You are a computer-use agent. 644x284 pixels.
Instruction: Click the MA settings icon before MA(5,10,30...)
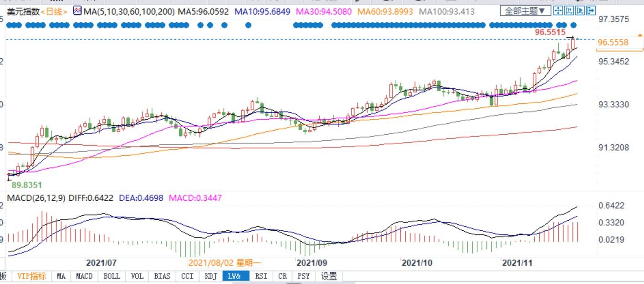pyautogui.click(x=77, y=11)
